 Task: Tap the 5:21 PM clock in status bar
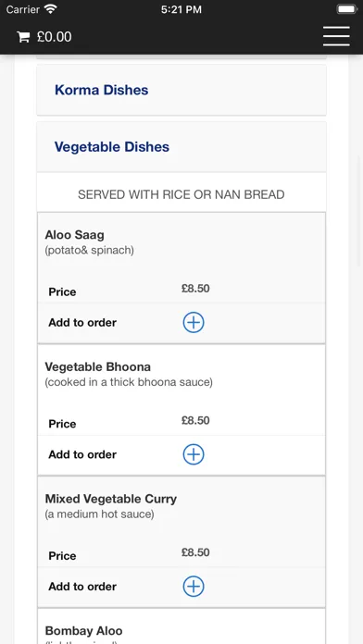(181, 9)
